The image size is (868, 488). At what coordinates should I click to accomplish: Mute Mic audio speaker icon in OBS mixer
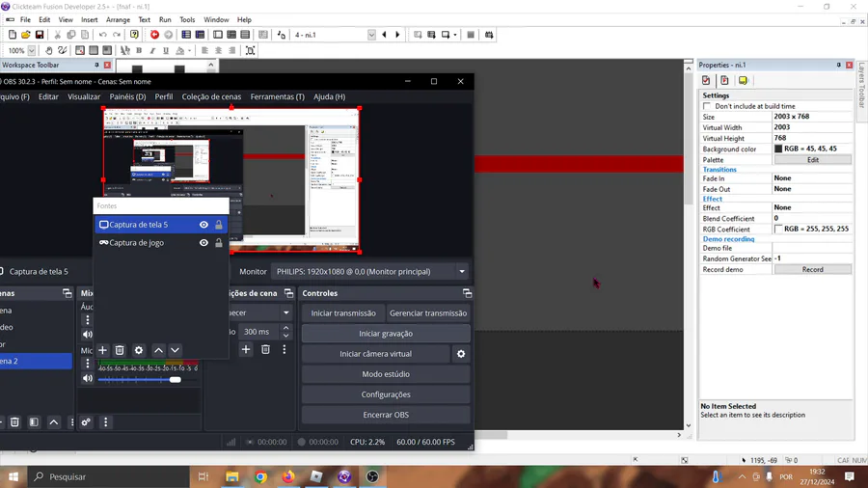click(88, 379)
